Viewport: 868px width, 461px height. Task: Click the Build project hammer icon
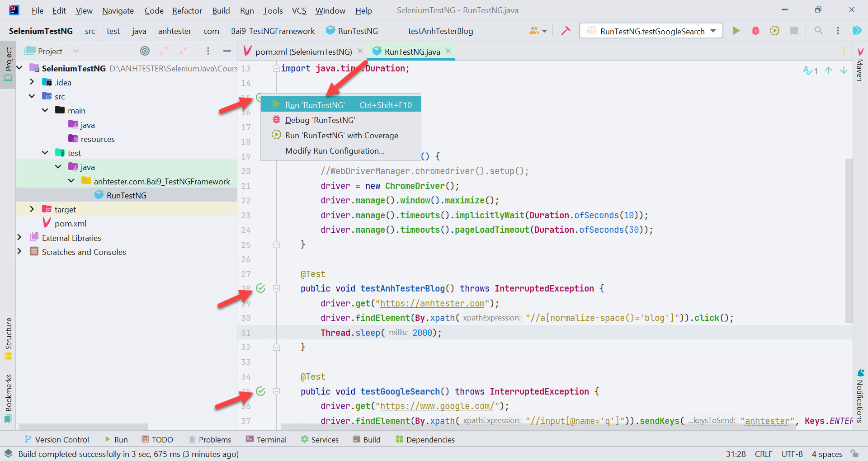tap(566, 31)
